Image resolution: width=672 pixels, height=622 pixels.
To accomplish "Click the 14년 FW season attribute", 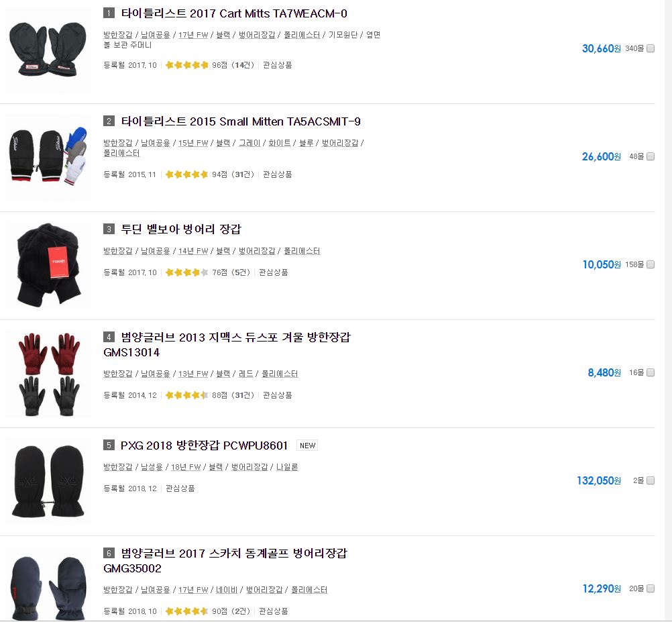I will coord(192,251).
